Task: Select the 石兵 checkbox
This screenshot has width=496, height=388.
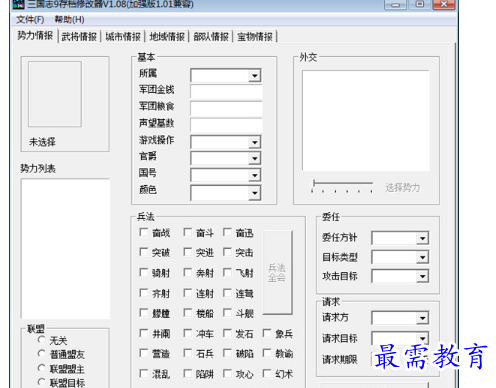Action: point(188,353)
